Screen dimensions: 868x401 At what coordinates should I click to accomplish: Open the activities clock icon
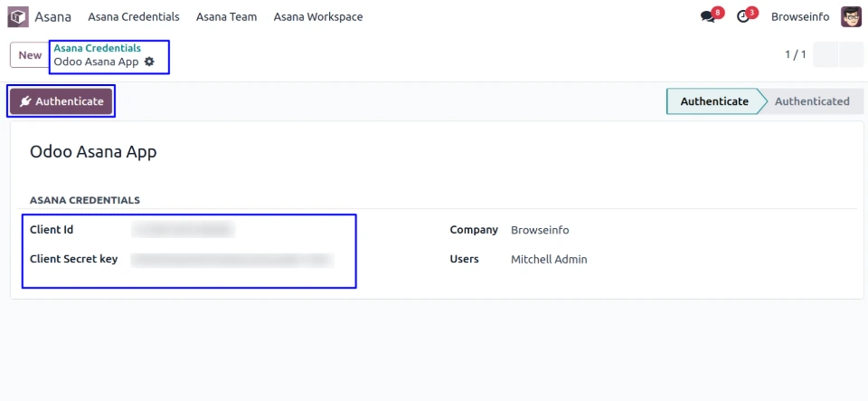[743, 16]
